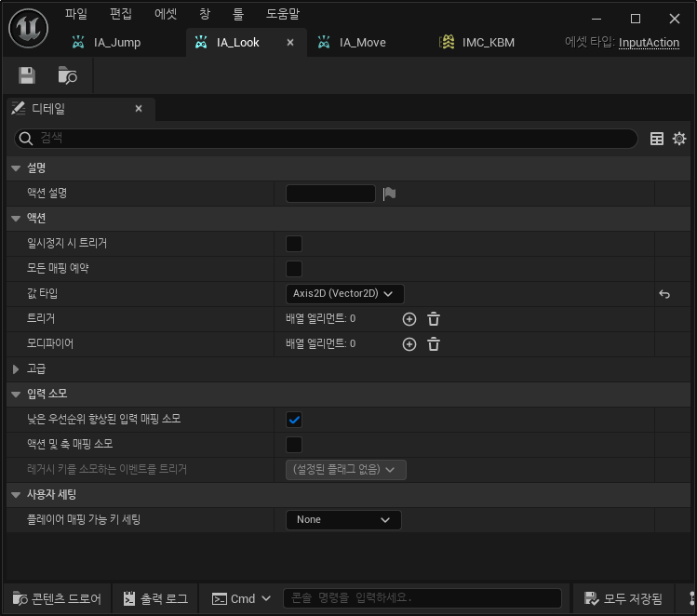697x616 pixels.
Task: Collapse the 사용자 세팅 section
Action: [16, 495]
